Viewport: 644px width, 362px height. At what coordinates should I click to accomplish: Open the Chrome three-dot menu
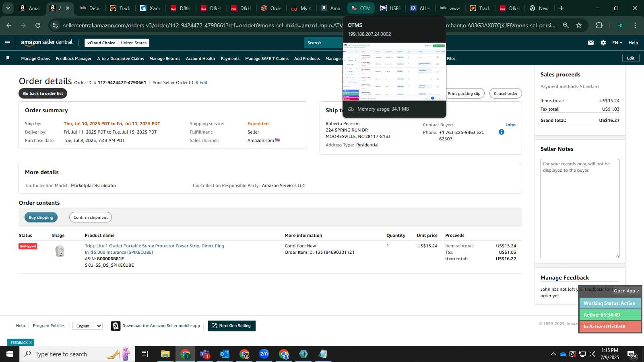click(635, 25)
